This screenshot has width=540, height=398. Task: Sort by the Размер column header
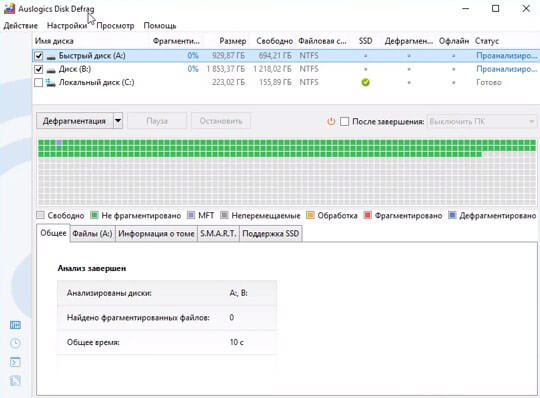pyautogui.click(x=233, y=41)
